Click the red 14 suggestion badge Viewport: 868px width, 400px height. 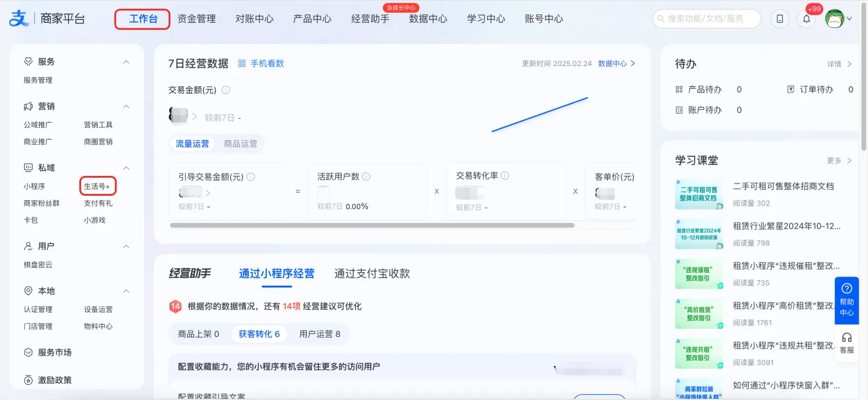175,306
